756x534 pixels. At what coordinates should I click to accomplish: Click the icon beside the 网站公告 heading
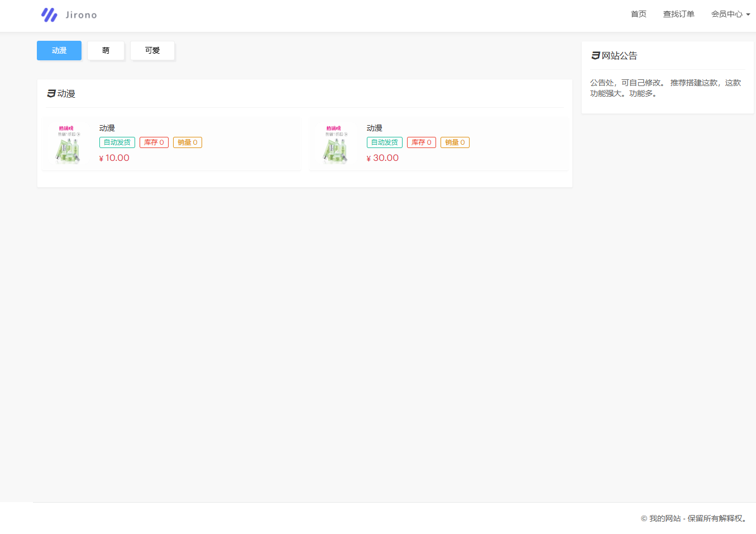click(x=596, y=56)
